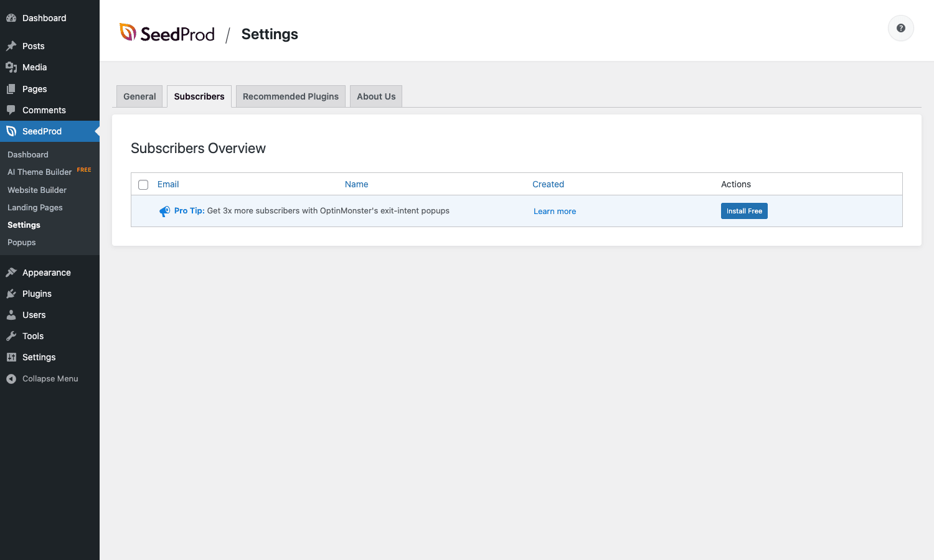The height and width of the screenshot is (560, 934).
Task: Click the Pro Tip label text
Action: coord(189,211)
